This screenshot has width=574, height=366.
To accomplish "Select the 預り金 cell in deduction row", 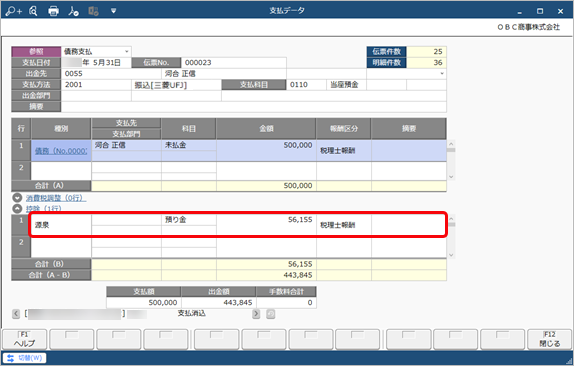I will [x=189, y=220].
